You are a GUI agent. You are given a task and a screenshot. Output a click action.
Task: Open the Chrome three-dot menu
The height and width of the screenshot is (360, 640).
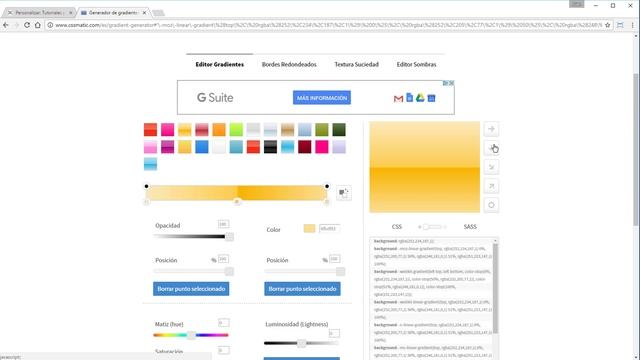(x=633, y=25)
